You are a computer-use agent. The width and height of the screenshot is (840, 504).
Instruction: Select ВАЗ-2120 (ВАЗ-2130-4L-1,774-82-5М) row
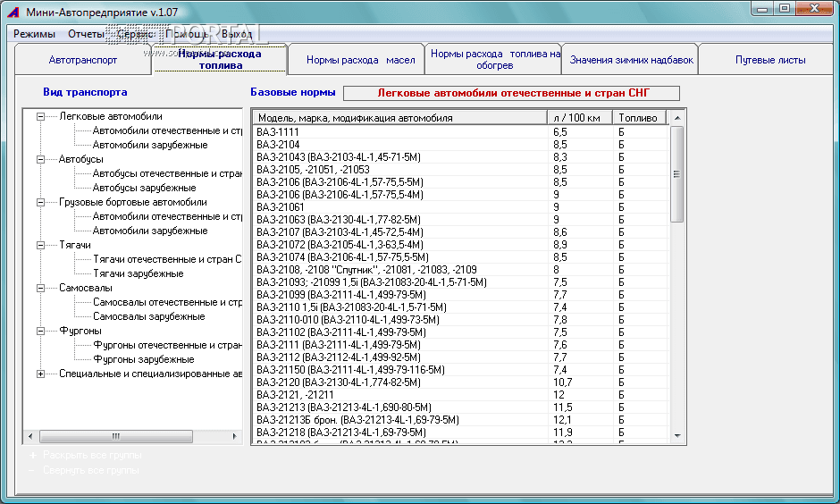tap(461, 382)
